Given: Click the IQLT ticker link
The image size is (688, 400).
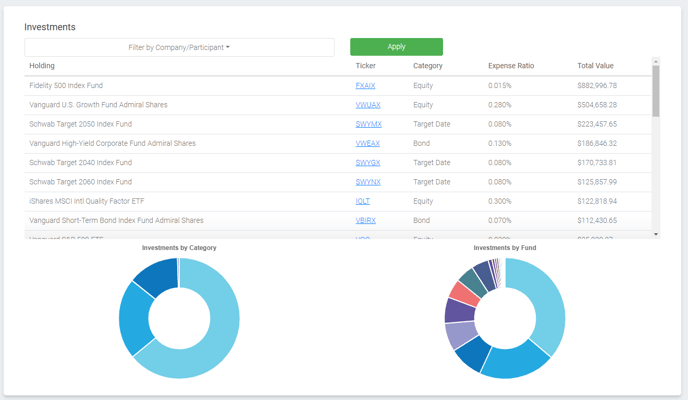Looking at the screenshot, I should point(362,201).
